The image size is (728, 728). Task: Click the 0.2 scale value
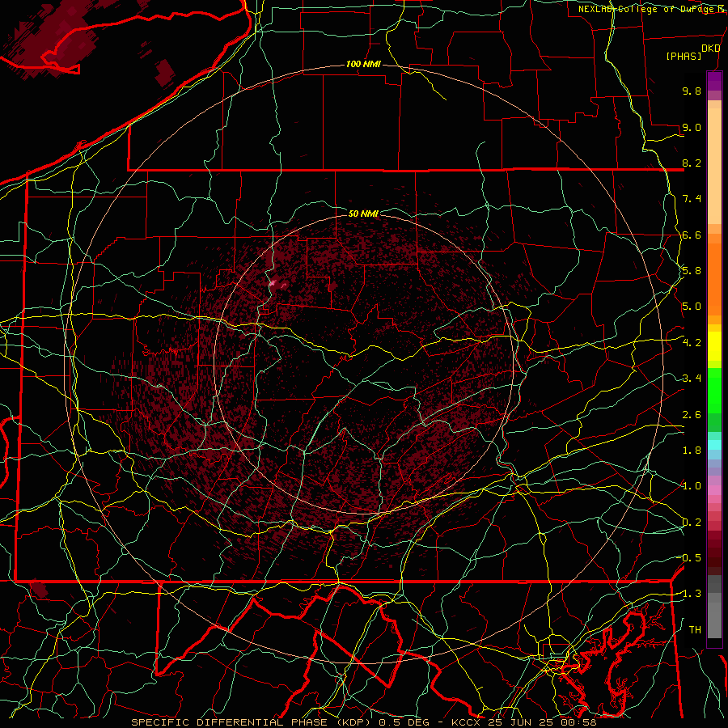692,523
